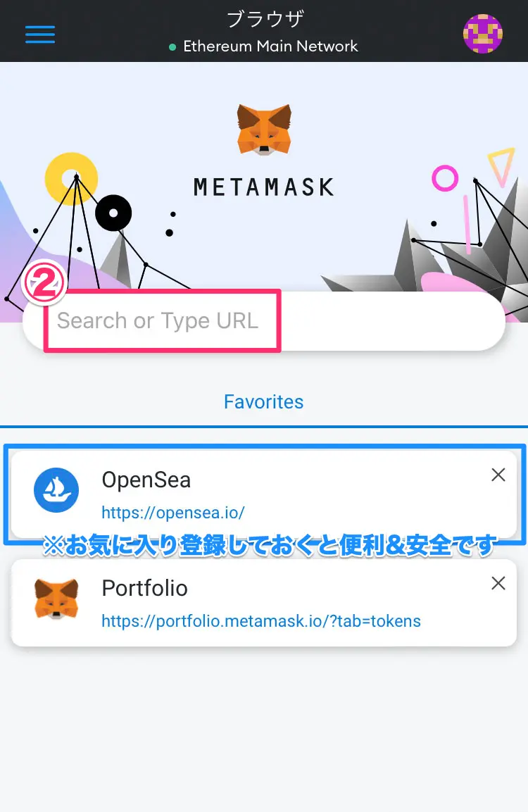
Task: Remove Portfolio from favorites
Action: point(498,583)
